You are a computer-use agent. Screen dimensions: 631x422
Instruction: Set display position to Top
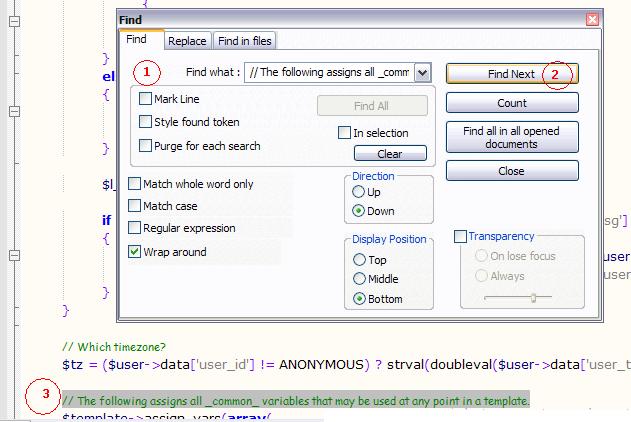point(359,259)
